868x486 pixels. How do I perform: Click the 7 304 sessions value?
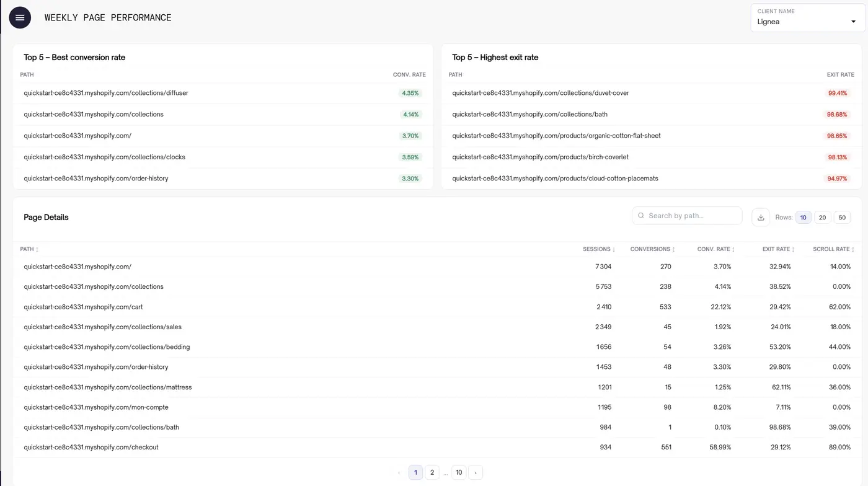click(x=603, y=267)
